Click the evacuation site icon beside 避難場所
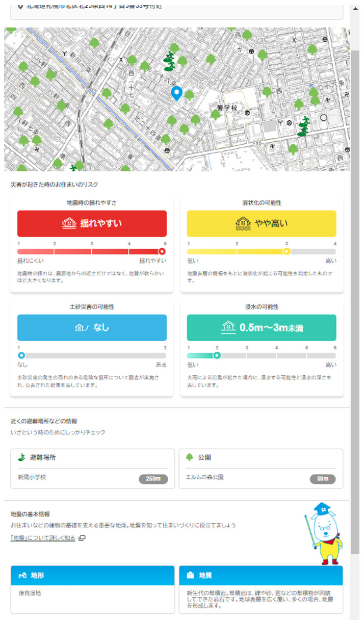 tap(21, 457)
